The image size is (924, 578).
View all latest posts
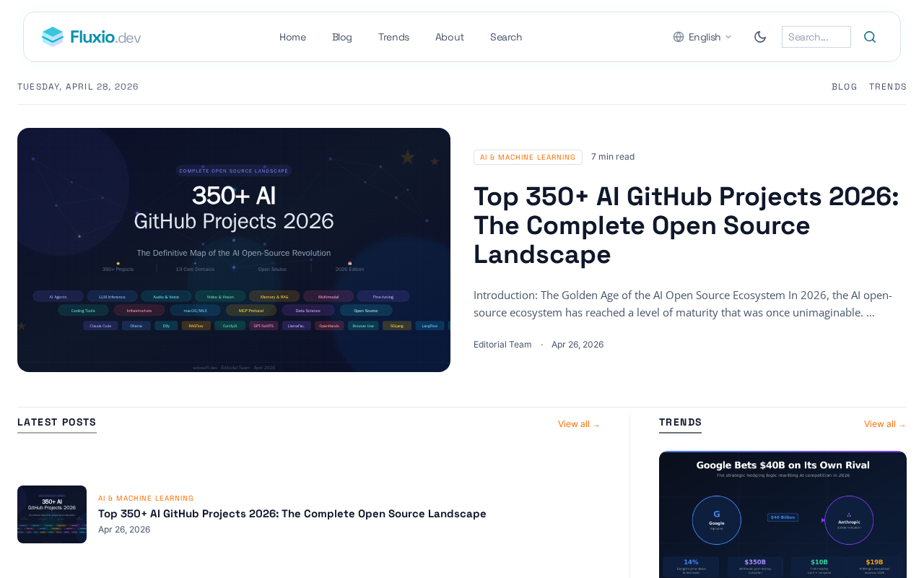(x=579, y=424)
